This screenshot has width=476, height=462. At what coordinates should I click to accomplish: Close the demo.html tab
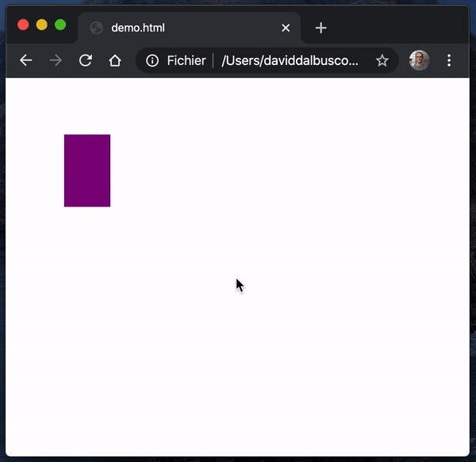pyautogui.click(x=286, y=28)
